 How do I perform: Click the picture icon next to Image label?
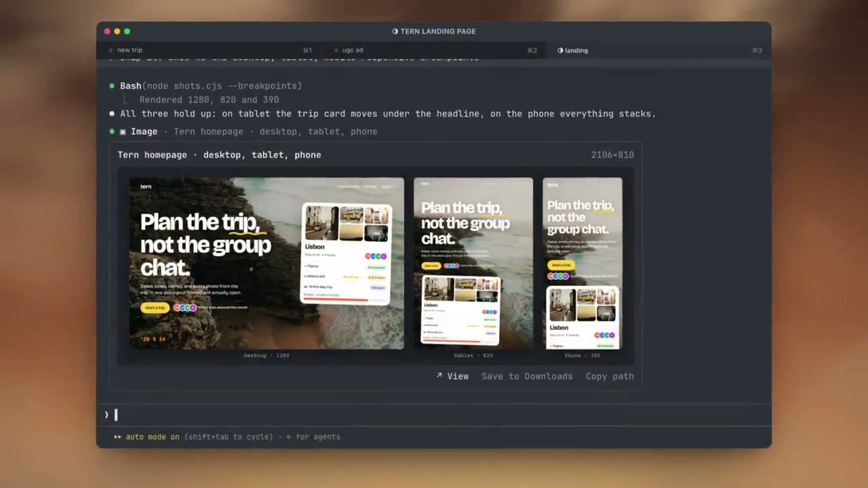point(123,131)
